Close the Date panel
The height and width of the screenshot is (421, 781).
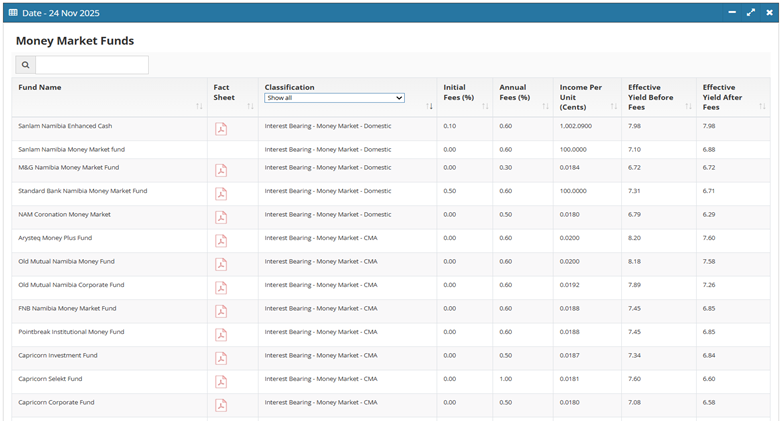pyautogui.click(x=770, y=12)
